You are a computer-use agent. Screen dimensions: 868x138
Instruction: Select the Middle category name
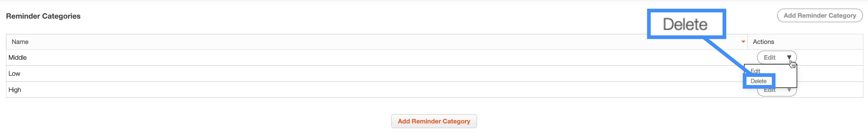pyautogui.click(x=17, y=58)
